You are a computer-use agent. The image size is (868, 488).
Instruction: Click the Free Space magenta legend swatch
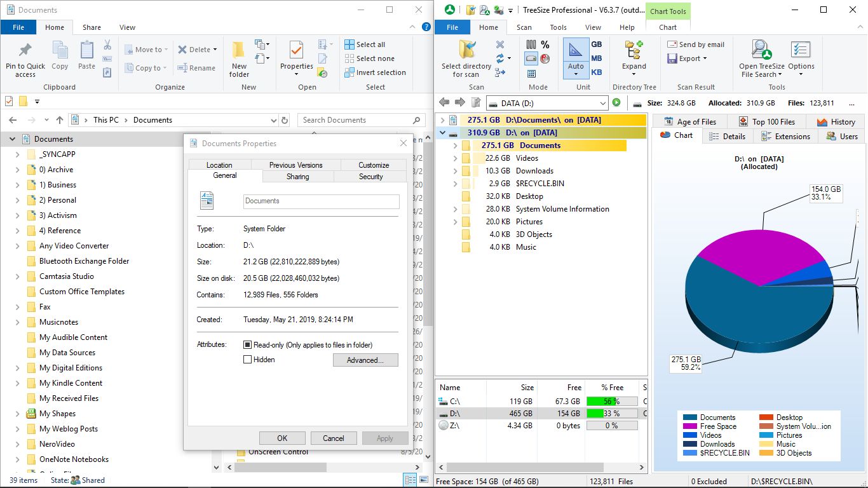(x=689, y=426)
